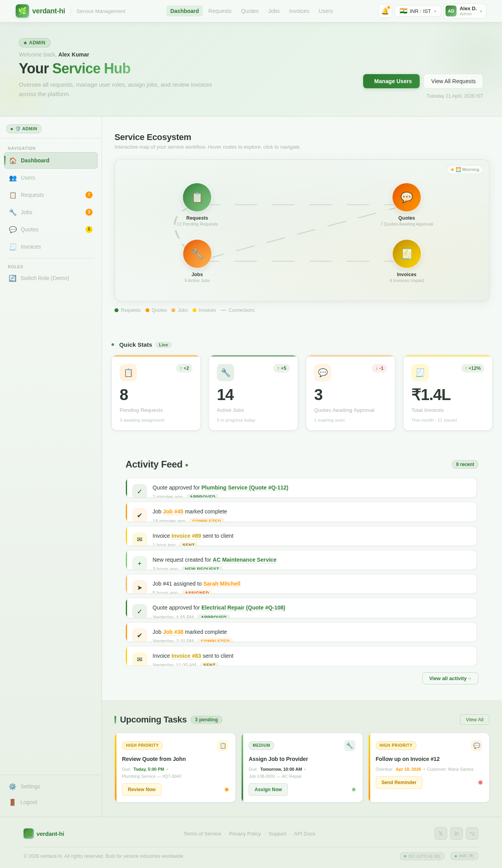The width and height of the screenshot is (502, 868).
Task: Open the X (Twitter) social link in footer
Action: click(x=441, y=833)
